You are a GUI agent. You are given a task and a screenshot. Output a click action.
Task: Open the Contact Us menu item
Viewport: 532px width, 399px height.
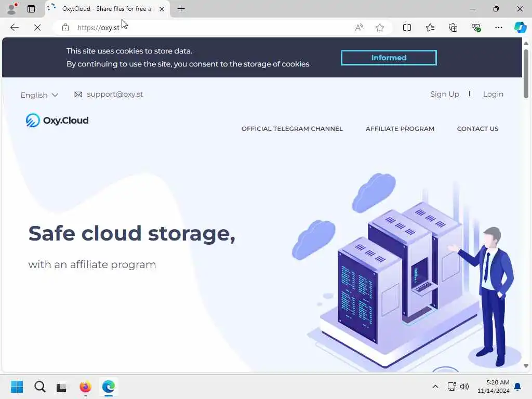[478, 129]
